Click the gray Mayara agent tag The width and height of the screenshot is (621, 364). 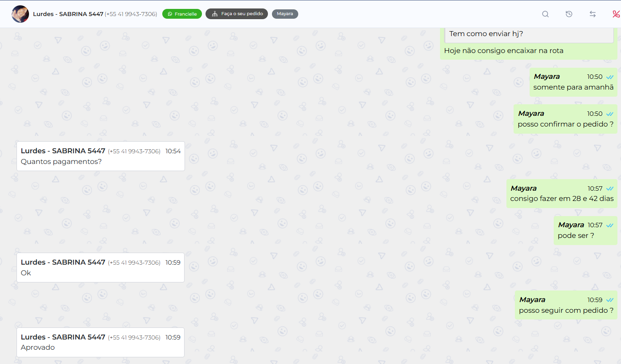[285, 14]
